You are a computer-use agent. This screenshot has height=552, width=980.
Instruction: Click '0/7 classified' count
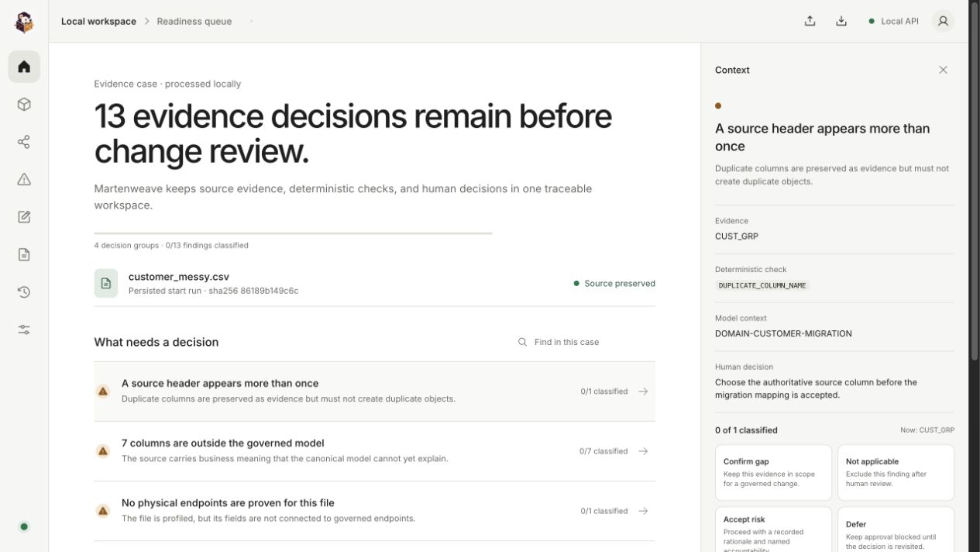603,451
